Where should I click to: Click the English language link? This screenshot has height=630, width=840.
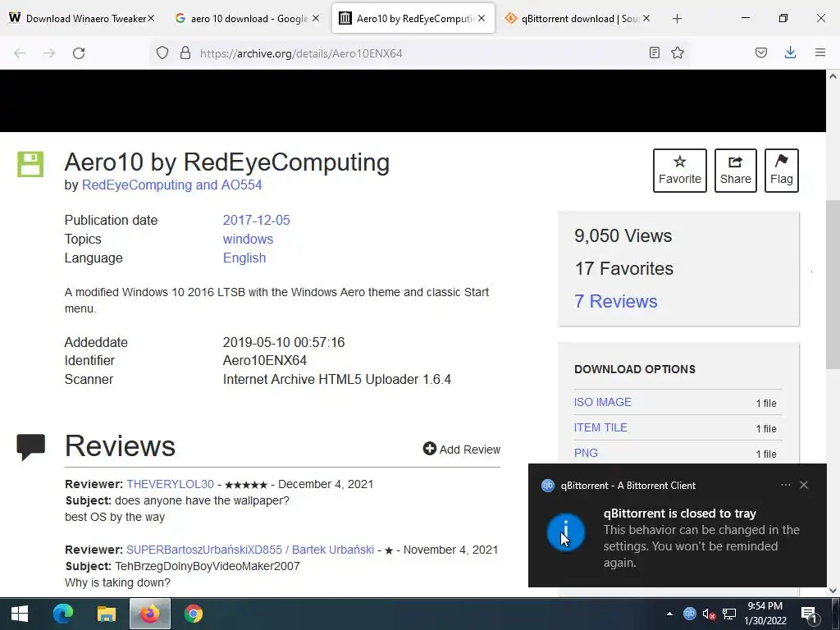point(244,258)
